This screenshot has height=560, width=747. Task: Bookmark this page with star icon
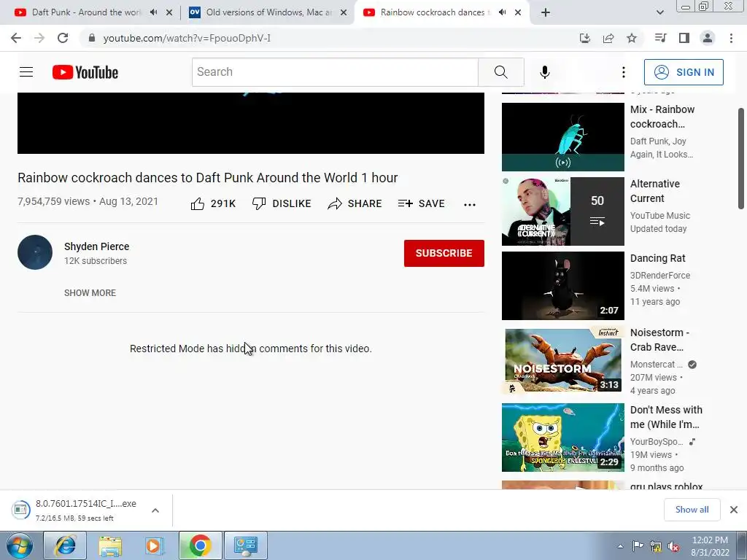click(x=632, y=38)
